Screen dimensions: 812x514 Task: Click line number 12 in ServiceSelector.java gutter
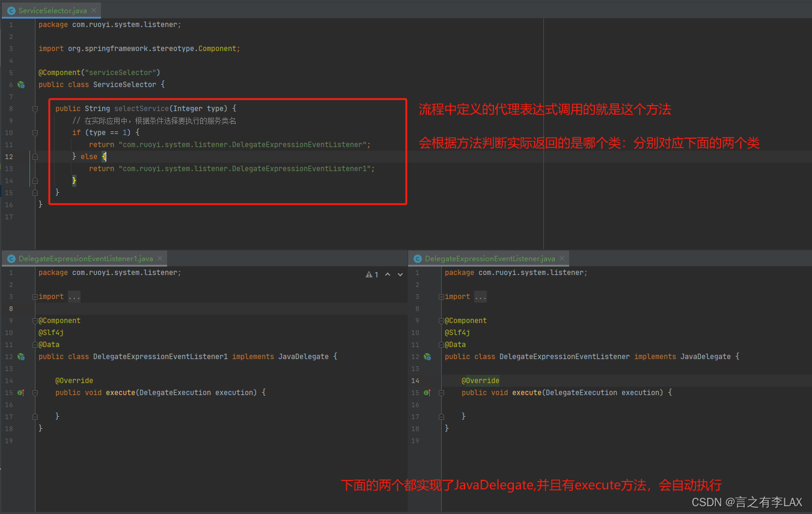8,157
